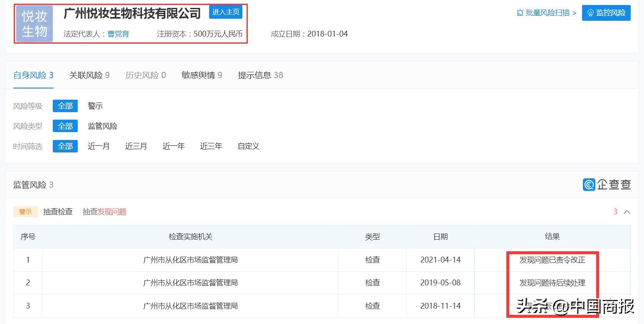Collapse the 抽查检查 section with the chevron
Image resolution: width=644 pixels, height=324 pixels.
pyautogui.click(x=626, y=211)
